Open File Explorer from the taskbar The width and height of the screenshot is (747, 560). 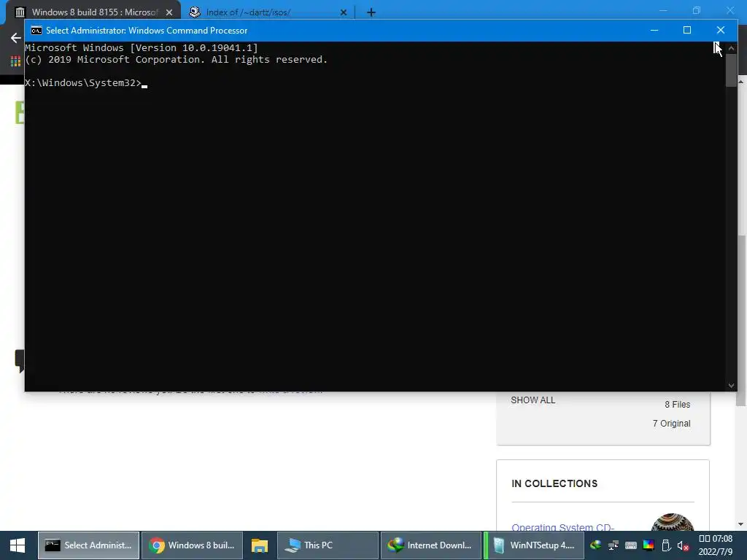260,545
